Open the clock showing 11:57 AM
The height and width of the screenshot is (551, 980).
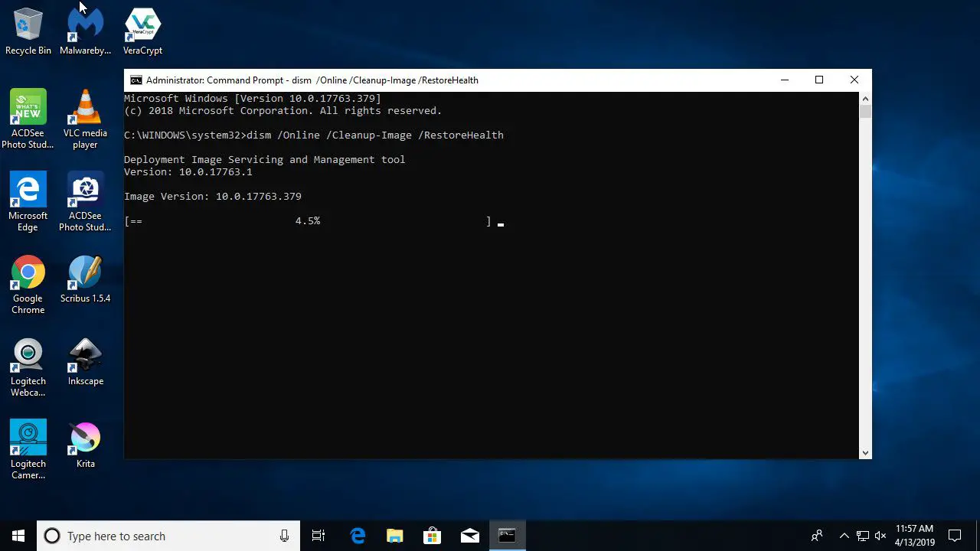[x=915, y=536]
